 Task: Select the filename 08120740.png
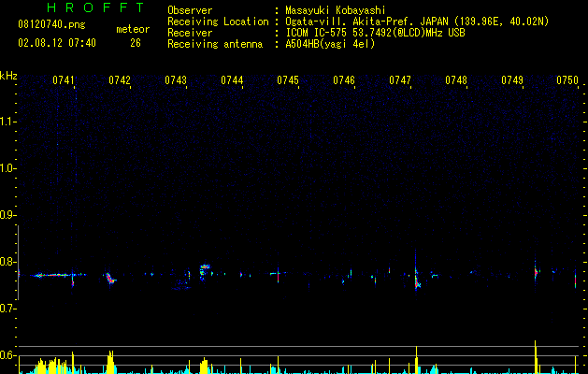coord(51,25)
